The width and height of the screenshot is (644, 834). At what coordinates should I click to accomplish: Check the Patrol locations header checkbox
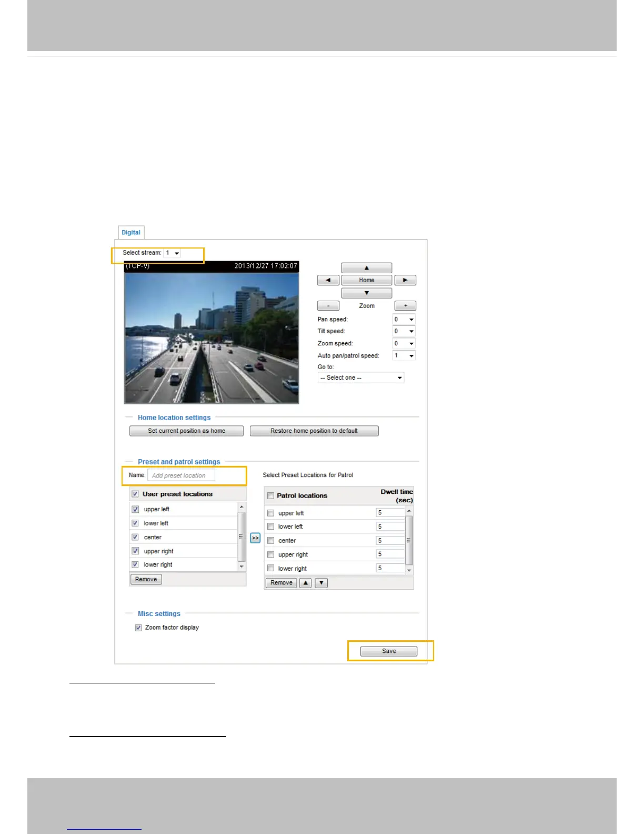(270, 495)
